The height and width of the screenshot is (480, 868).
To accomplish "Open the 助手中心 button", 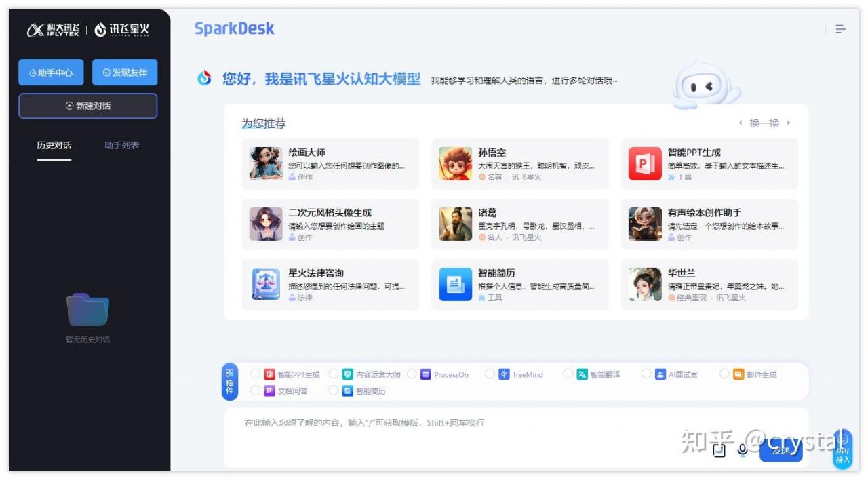I will [x=51, y=73].
